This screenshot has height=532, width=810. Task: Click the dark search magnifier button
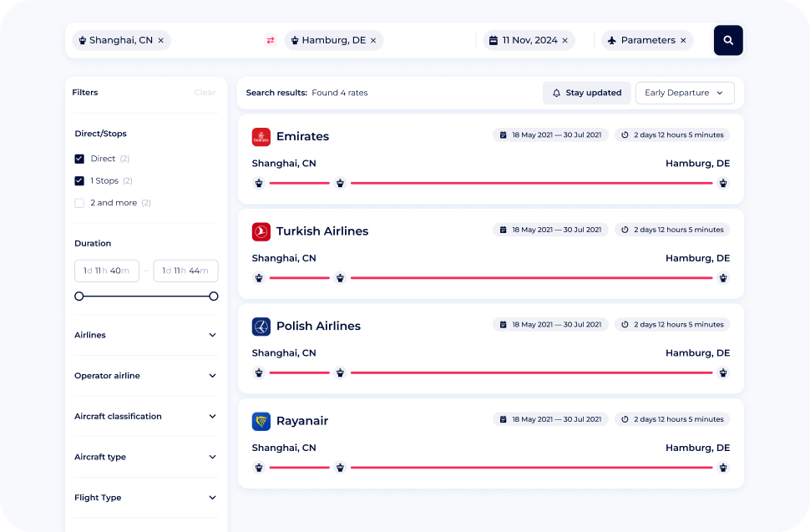point(728,40)
